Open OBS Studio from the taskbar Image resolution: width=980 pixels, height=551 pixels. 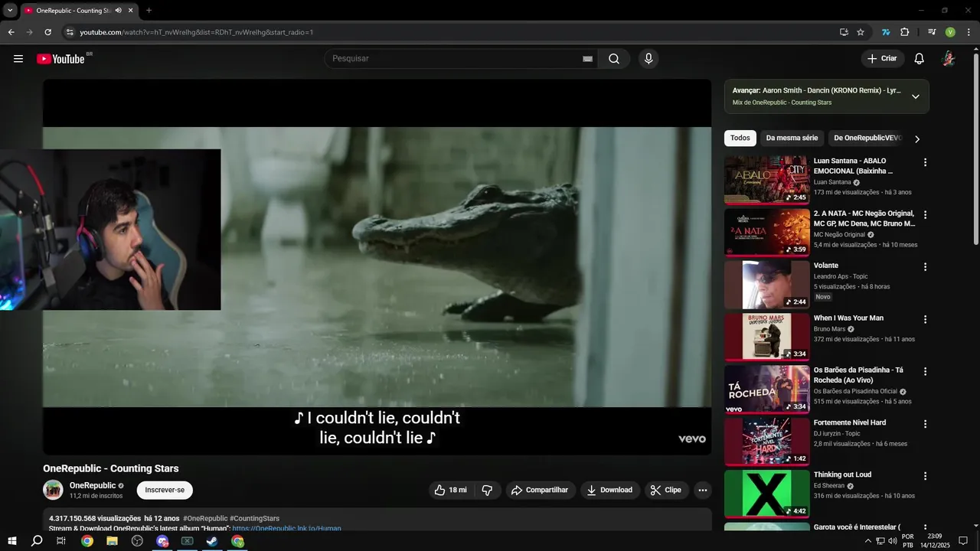[x=137, y=541]
